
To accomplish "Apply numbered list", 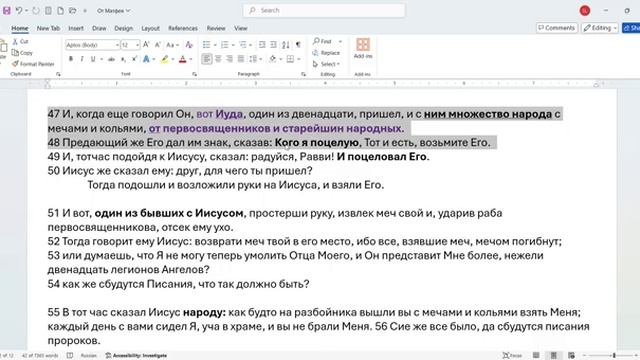I will [x=224, y=44].
